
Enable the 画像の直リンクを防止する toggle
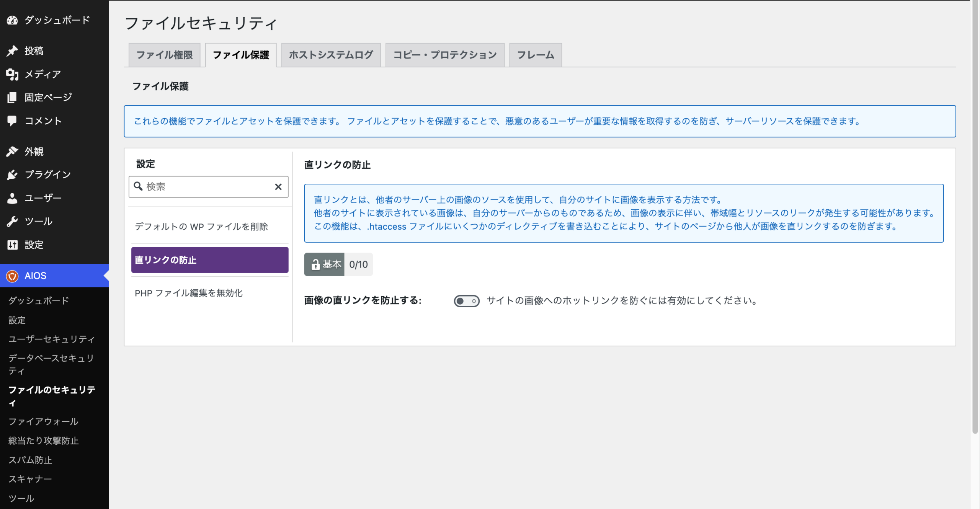tap(466, 301)
